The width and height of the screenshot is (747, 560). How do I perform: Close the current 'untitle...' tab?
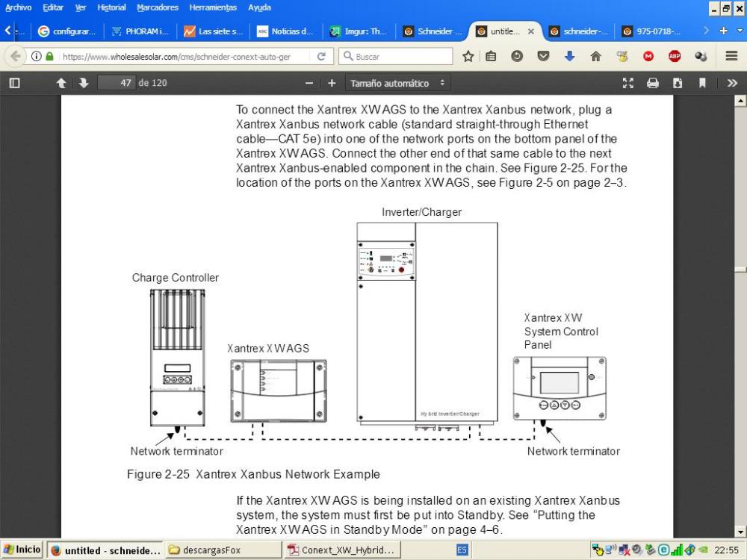530,31
